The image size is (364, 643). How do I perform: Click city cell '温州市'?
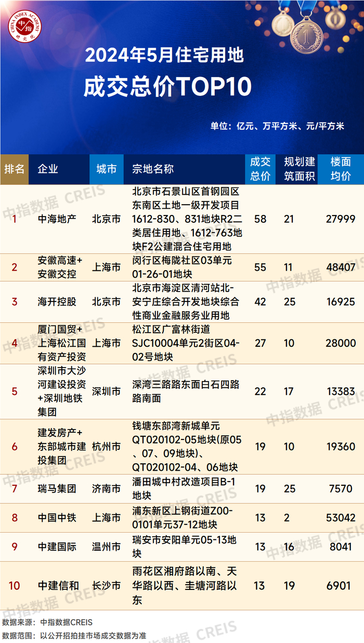(x=107, y=547)
